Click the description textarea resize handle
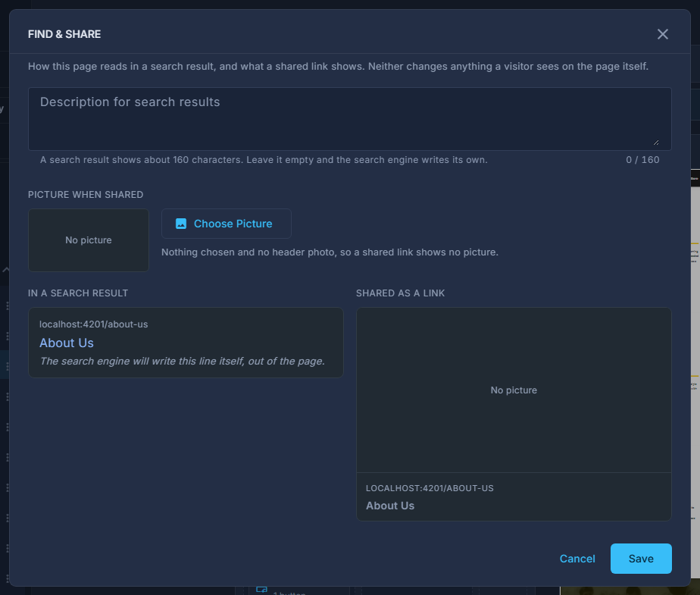700x595 pixels. coord(656,142)
